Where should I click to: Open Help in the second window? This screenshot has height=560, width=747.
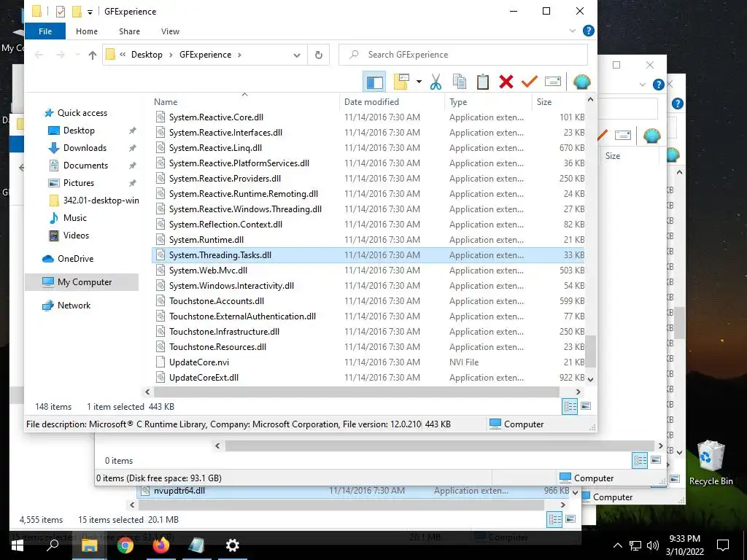pos(659,85)
